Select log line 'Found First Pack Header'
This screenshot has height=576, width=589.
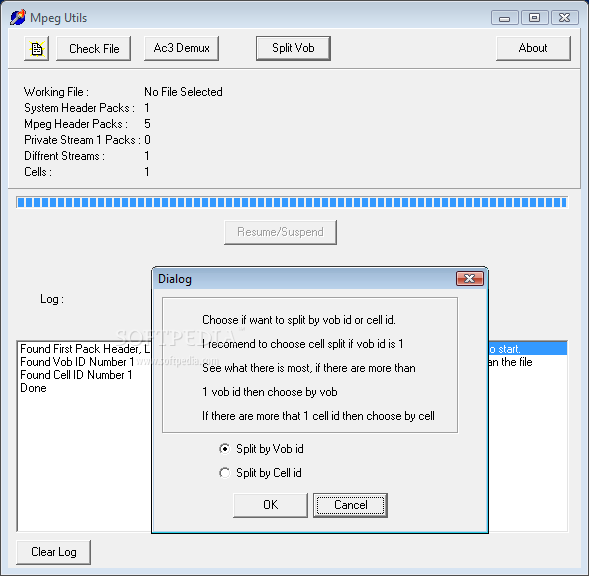click(85, 349)
